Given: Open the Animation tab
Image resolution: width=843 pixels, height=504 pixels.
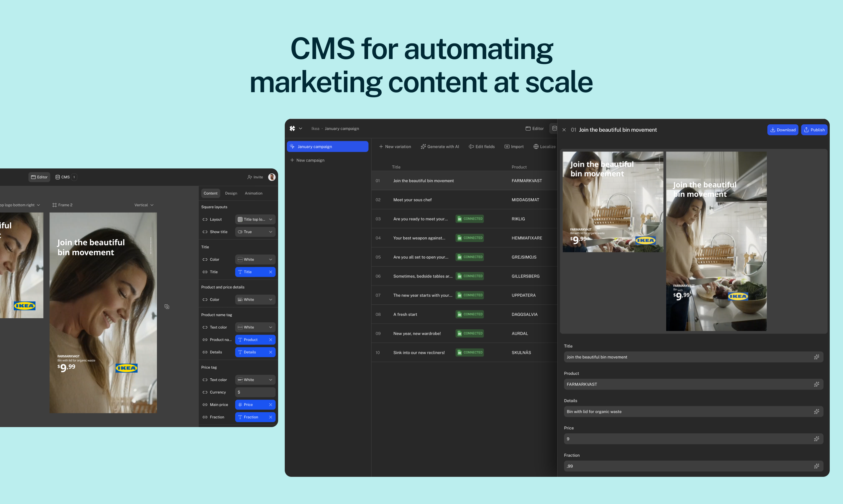Looking at the screenshot, I should pyautogui.click(x=253, y=193).
